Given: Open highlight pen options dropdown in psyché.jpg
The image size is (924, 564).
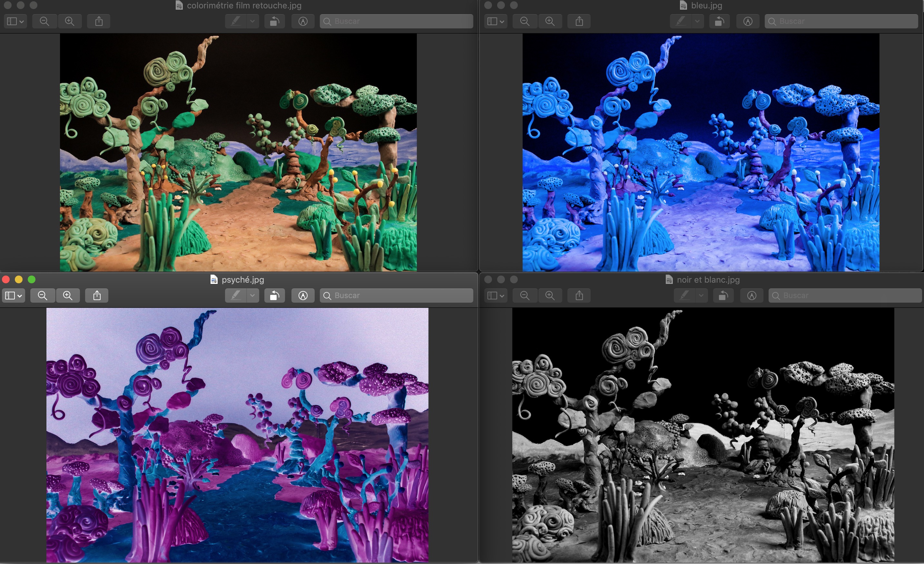Looking at the screenshot, I should tap(253, 296).
